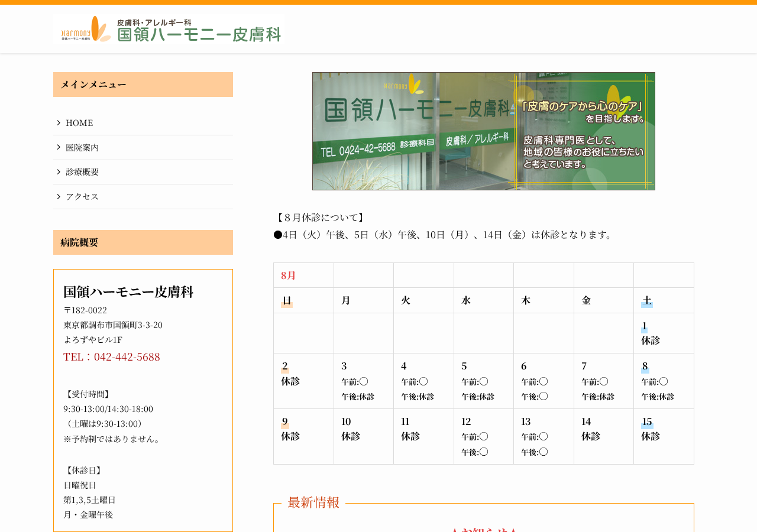Screen dimensions: 757x532
Task: Click calendar date 7 cell
Action: tap(604, 381)
